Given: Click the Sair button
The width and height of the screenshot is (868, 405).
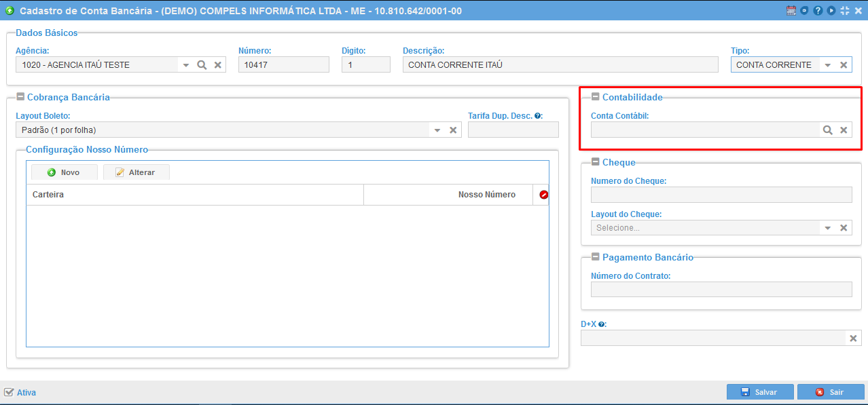Looking at the screenshot, I should 831,392.
